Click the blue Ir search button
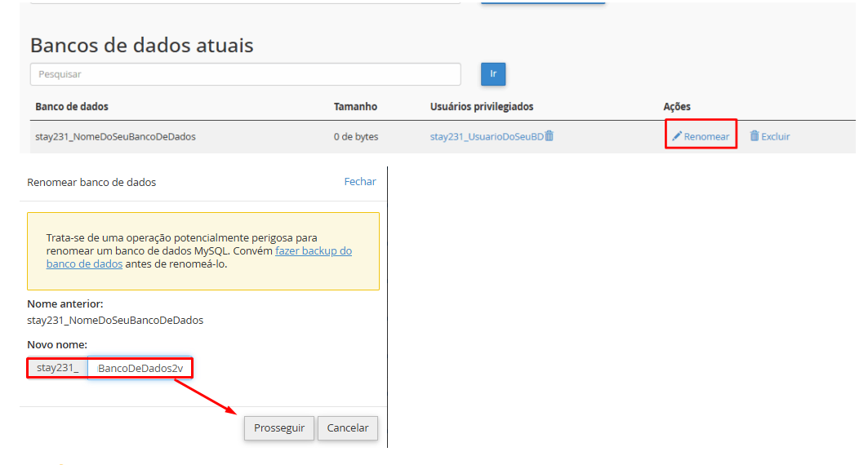The width and height of the screenshot is (868, 465). pos(493,74)
